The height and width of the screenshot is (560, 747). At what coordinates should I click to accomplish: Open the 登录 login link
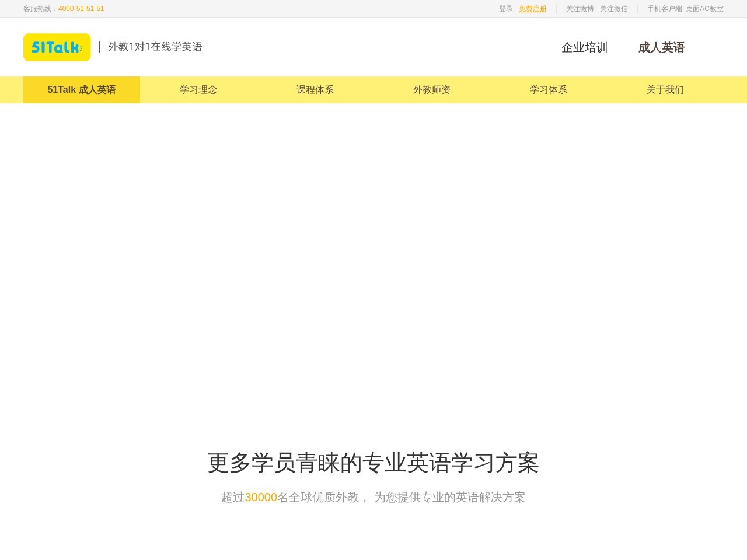point(505,9)
